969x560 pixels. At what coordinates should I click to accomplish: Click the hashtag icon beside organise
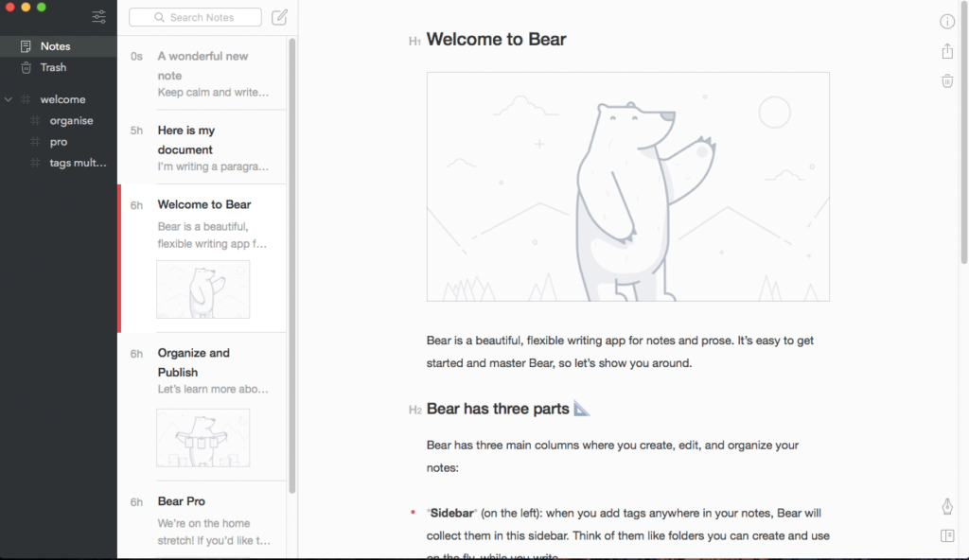[35, 120]
